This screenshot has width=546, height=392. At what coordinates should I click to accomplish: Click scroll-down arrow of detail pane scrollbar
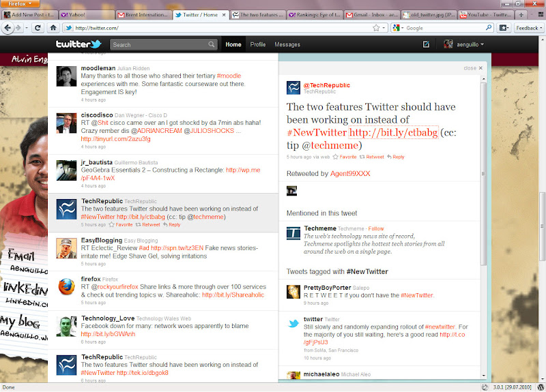click(x=483, y=376)
